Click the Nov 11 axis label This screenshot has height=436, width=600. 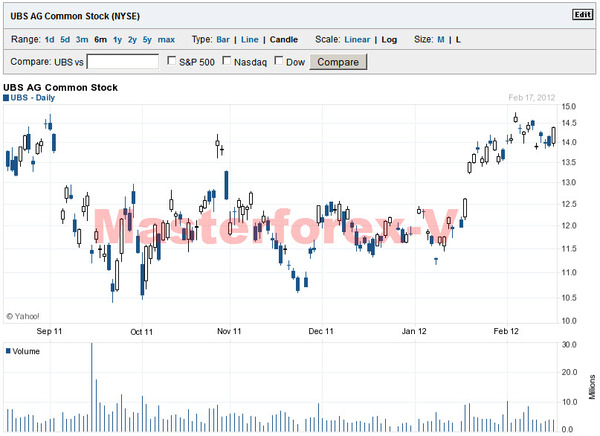point(229,331)
